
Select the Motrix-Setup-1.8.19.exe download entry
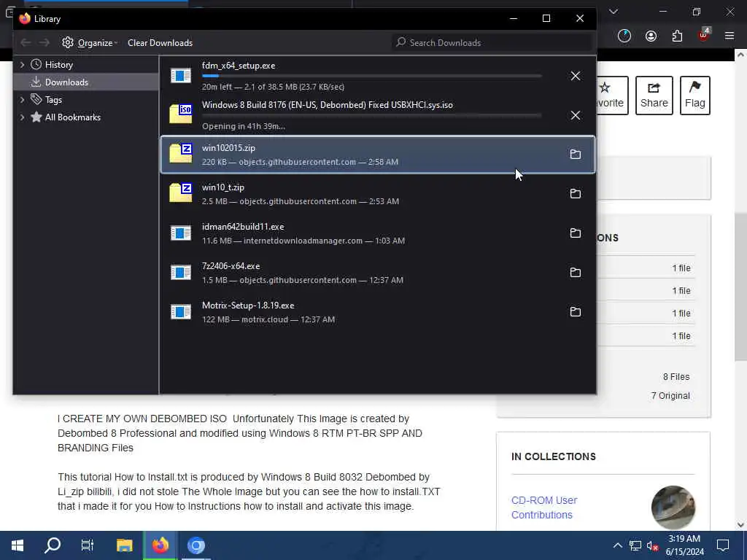(378, 312)
